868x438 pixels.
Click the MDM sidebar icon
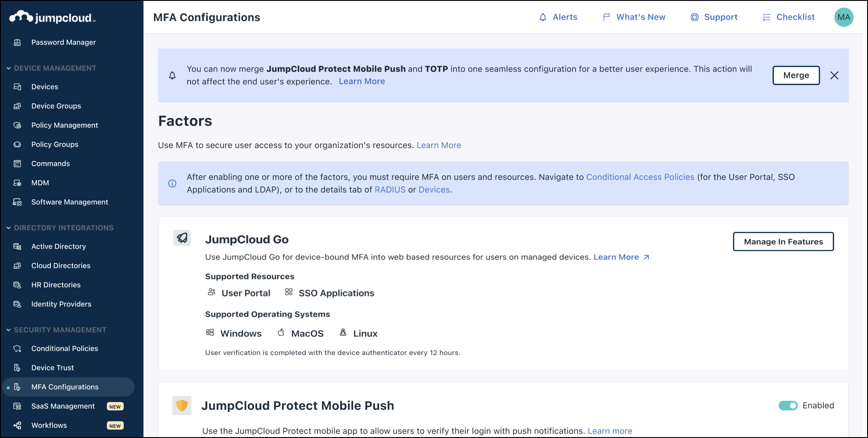pos(17,183)
